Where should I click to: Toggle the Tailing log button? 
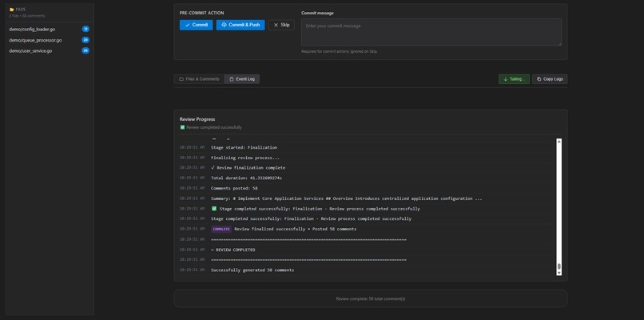[514, 79]
